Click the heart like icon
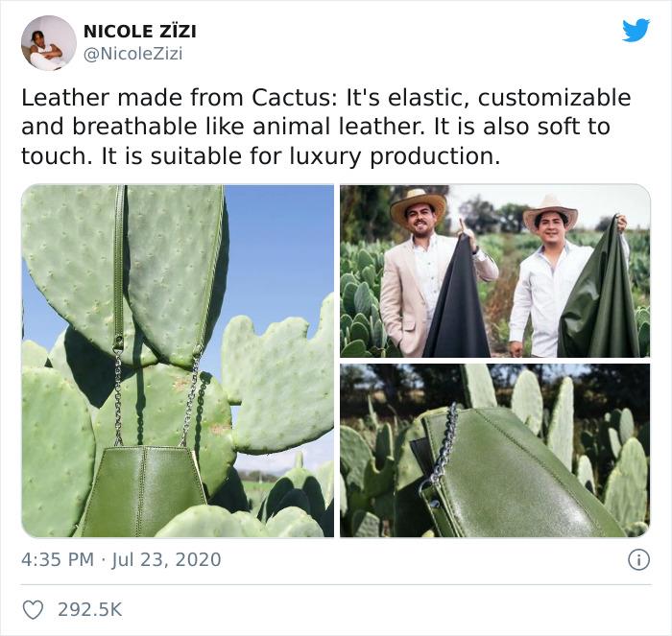The height and width of the screenshot is (636, 672). tap(33, 610)
